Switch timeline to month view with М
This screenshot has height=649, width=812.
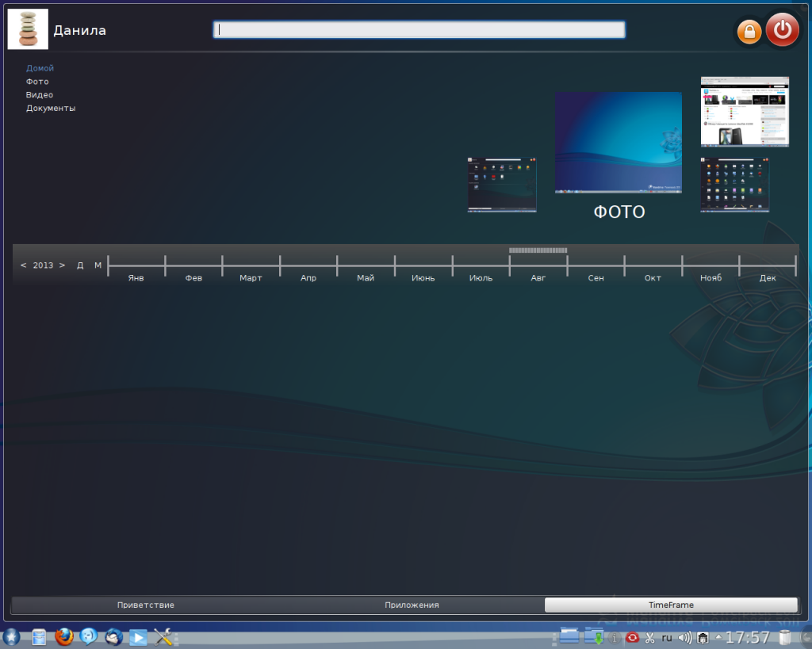click(x=98, y=265)
